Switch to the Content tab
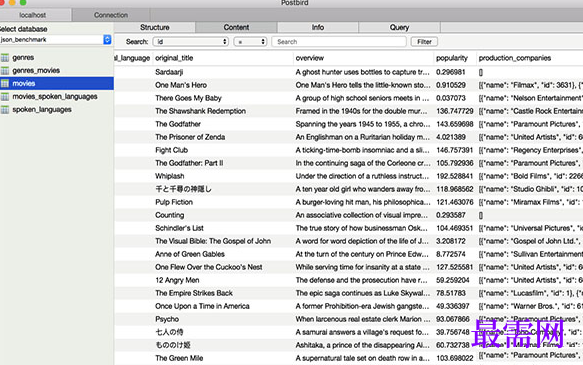 coord(236,27)
